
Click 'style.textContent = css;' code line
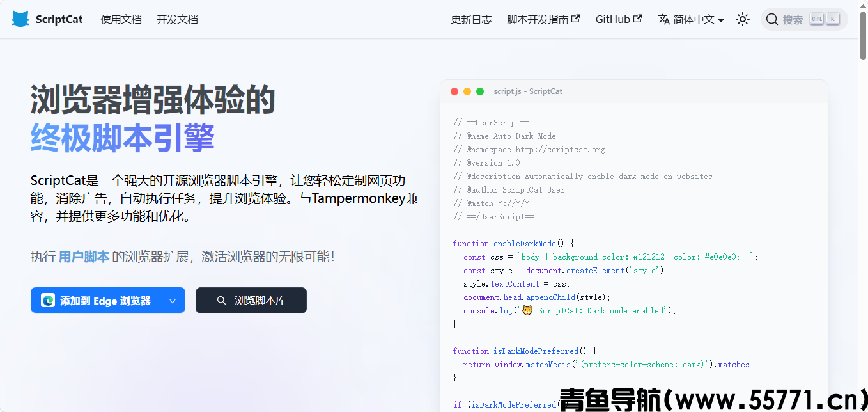(516, 284)
